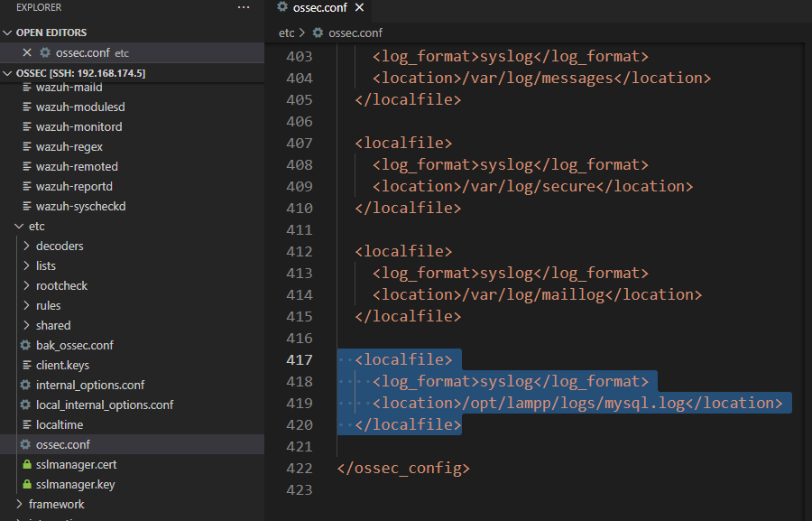This screenshot has height=521, width=812.
Task: Click file icon beside client.keys
Action: pos(27,365)
